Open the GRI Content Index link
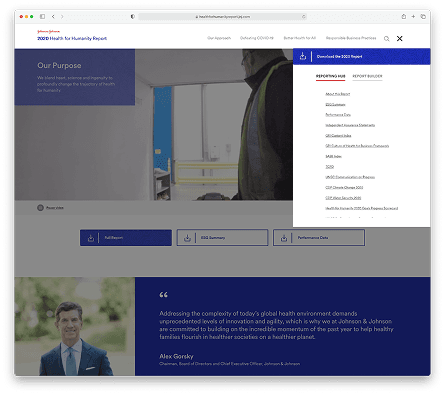This screenshot has width=445, height=395. [338, 136]
